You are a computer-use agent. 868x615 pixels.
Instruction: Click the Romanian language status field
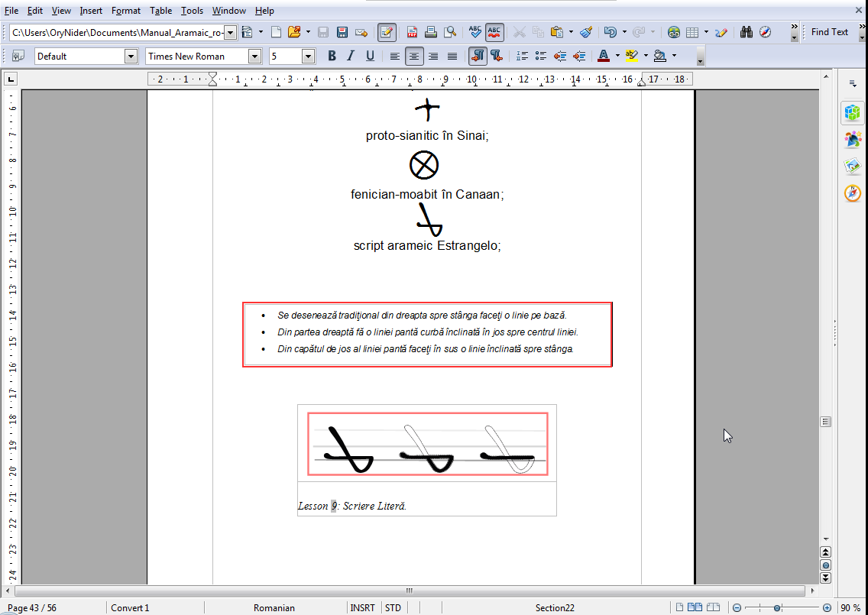pyautogui.click(x=274, y=608)
